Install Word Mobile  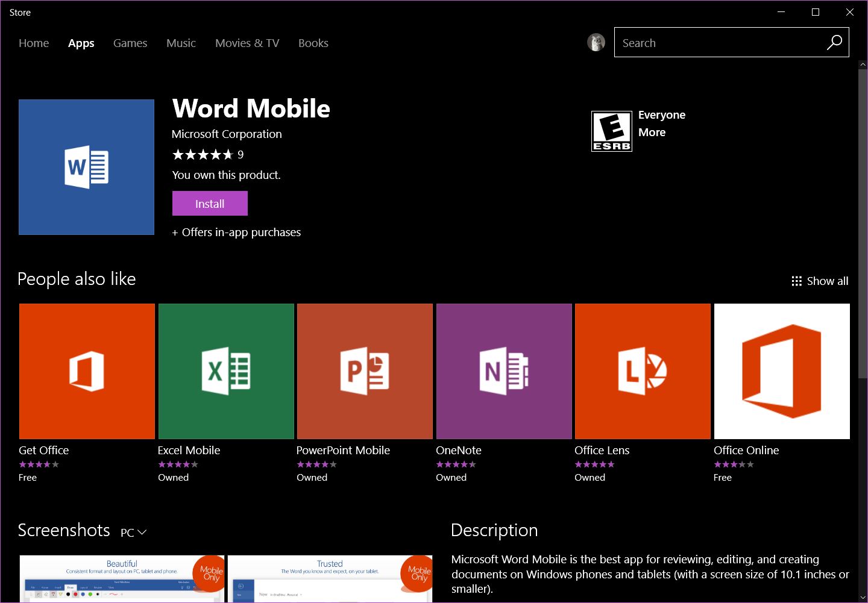[210, 204]
